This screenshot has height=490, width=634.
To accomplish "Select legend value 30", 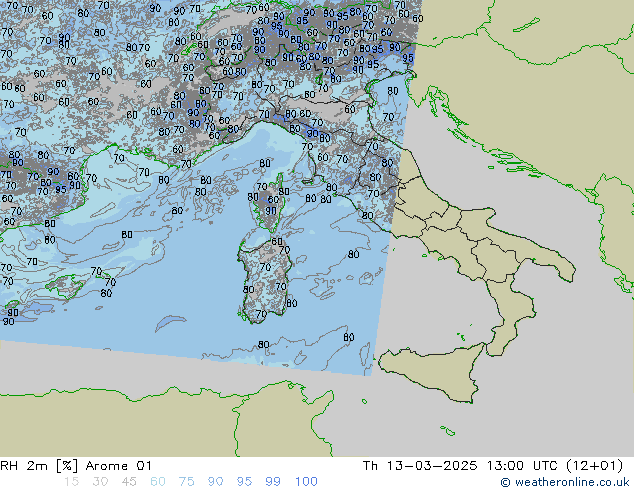I will (x=100, y=482).
